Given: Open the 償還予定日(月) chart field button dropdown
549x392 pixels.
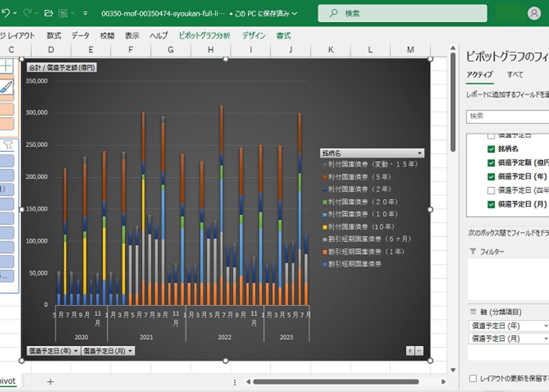Looking at the screenshot, I should [x=130, y=350].
